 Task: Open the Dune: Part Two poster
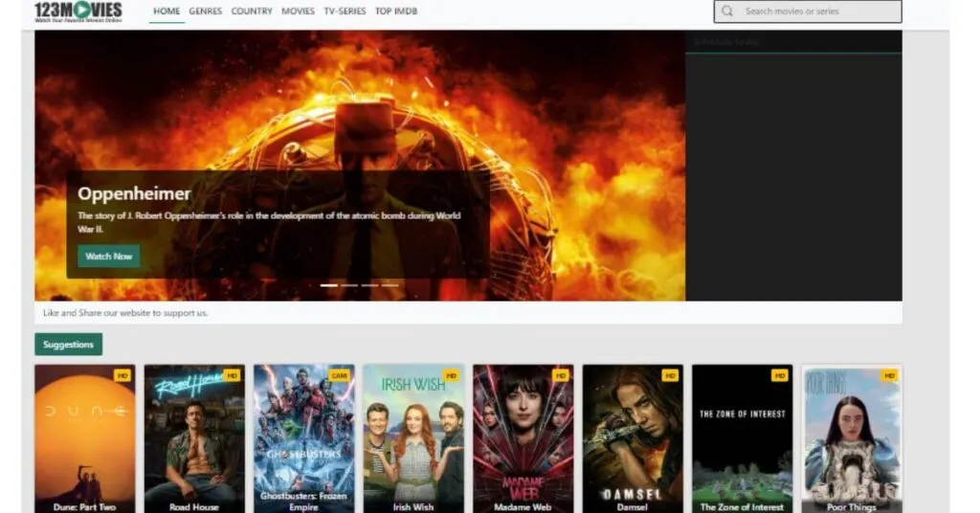pyautogui.click(x=84, y=439)
